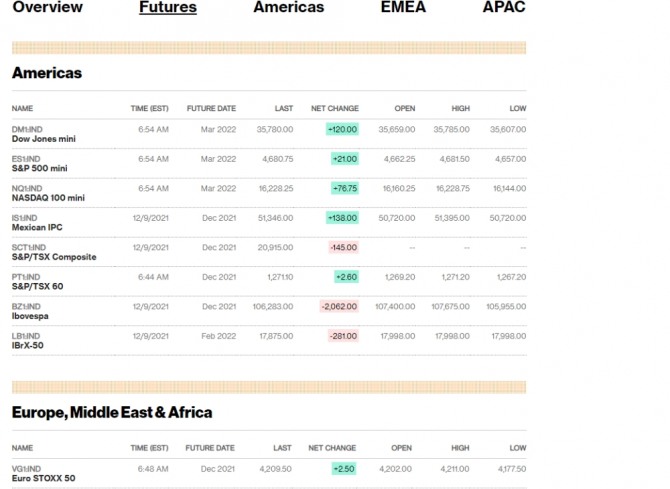Image resolution: width=670 pixels, height=489 pixels.
Task: Open the Dow Jones mini link
Action: [x=43, y=139]
